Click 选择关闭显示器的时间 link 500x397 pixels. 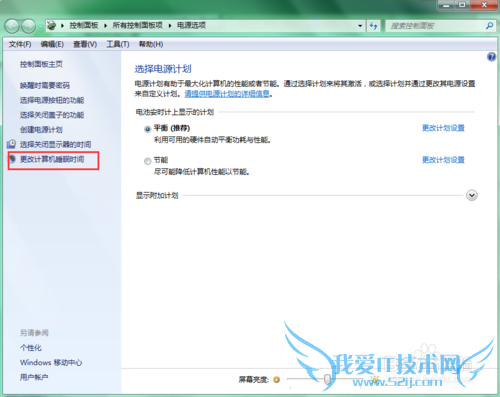point(55,144)
